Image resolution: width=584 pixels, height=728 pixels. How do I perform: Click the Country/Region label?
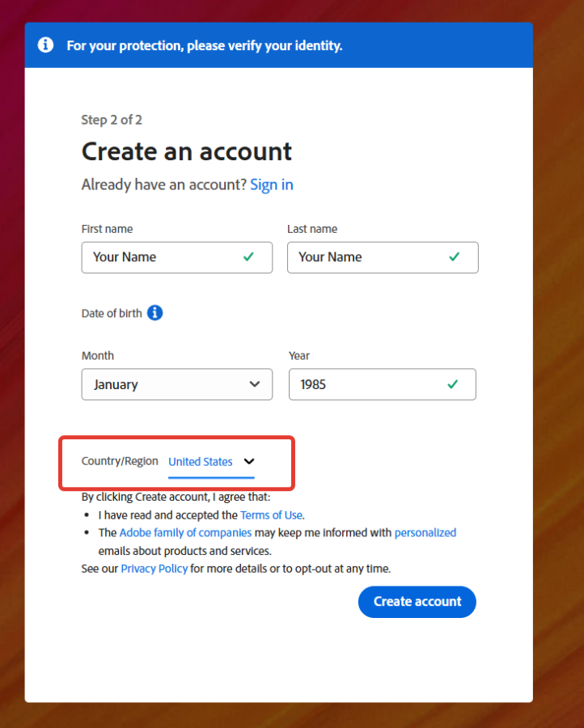coord(120,461)
